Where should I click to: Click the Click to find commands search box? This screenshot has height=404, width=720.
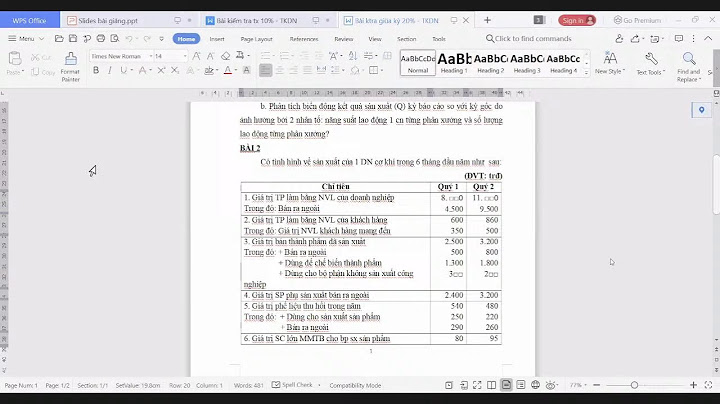click(529, 39)
